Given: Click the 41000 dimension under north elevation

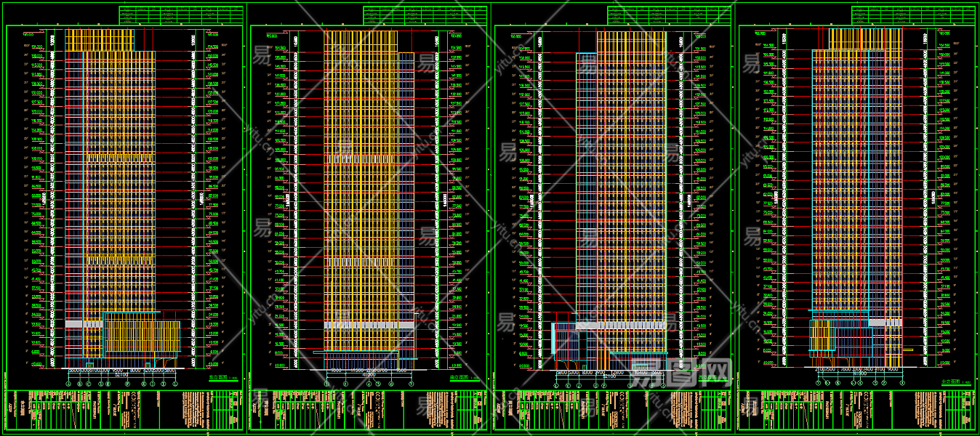Looking at the screenshot, I should pos(857,374).
